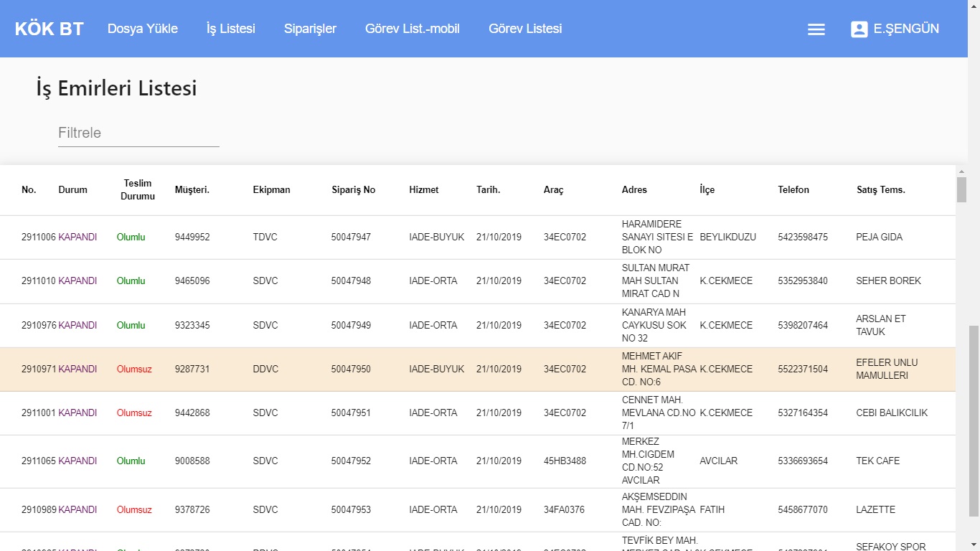Click Sipariş No 50047952
Viewport: 980px width, 551px height.
point(351,461)
